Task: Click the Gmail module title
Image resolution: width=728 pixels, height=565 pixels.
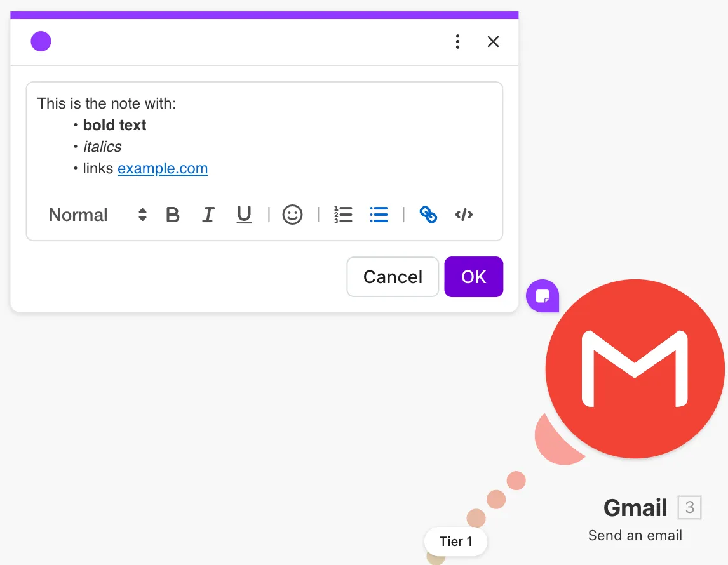Action: point(635,508)
